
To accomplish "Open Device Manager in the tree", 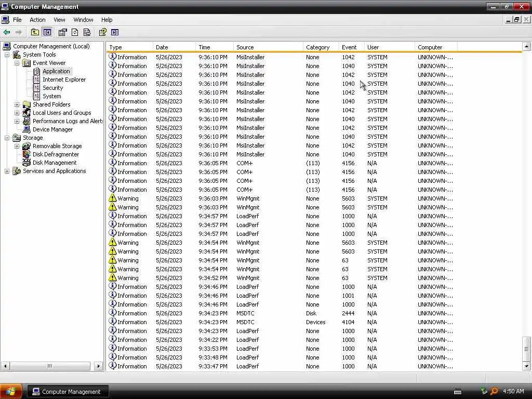I will coord(52,129).
